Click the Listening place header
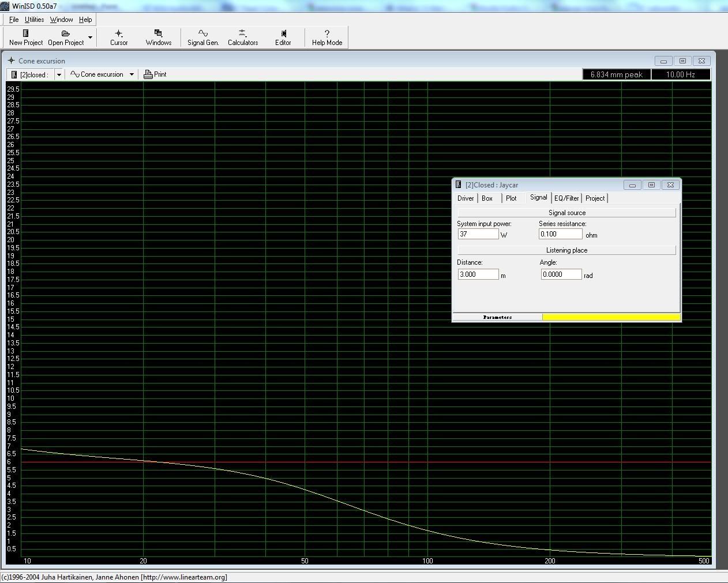Viewport: 728px width, 583px height. point(566,250)
